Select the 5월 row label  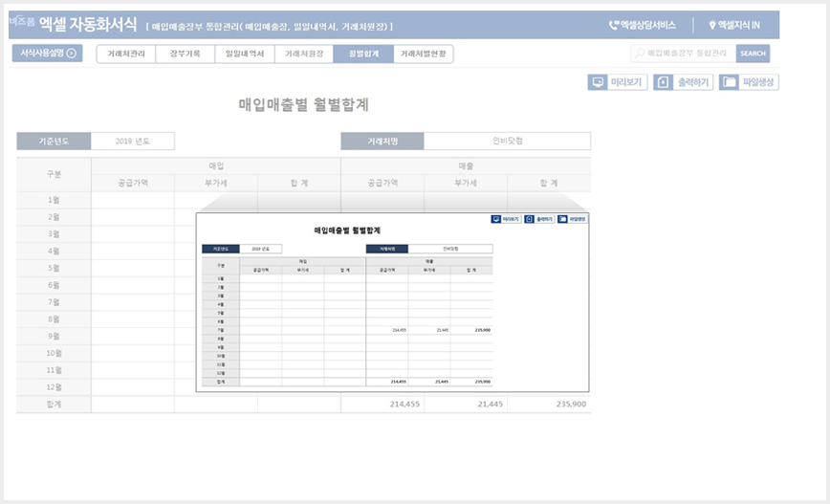[54, 268]
